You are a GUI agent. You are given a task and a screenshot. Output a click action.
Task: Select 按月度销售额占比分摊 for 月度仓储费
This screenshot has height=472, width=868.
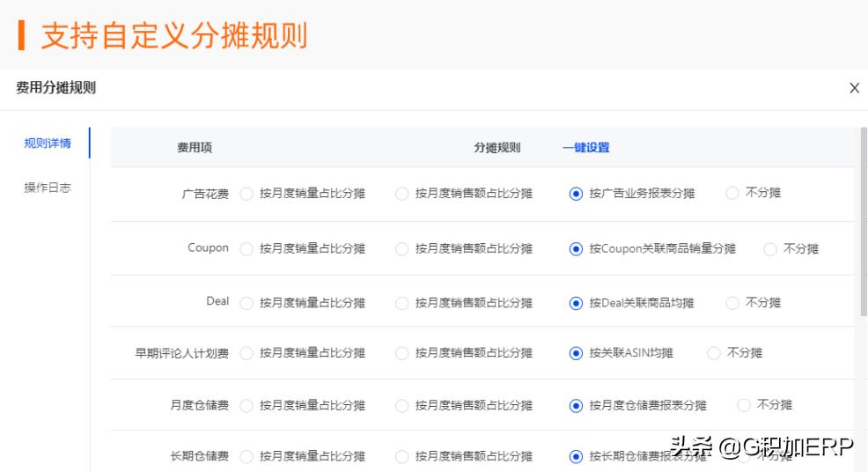tap(402, 406)
